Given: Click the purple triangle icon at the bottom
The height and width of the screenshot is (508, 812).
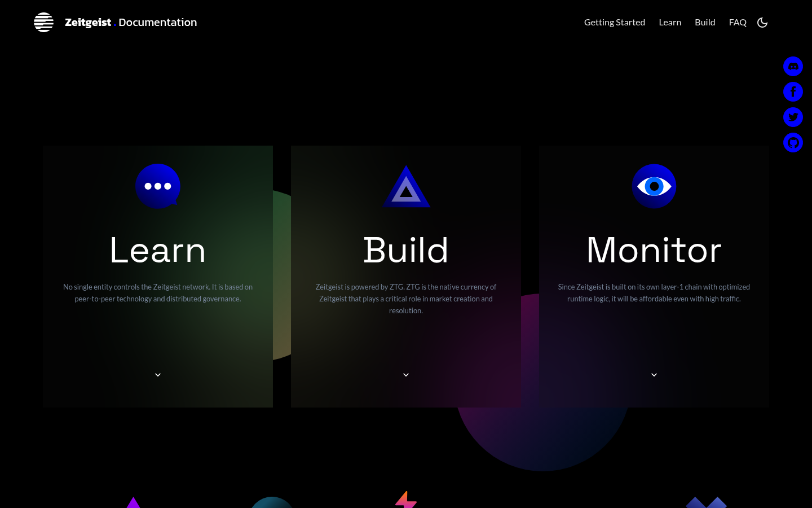Looking at the screenshot, I should [x=133, y=503].
